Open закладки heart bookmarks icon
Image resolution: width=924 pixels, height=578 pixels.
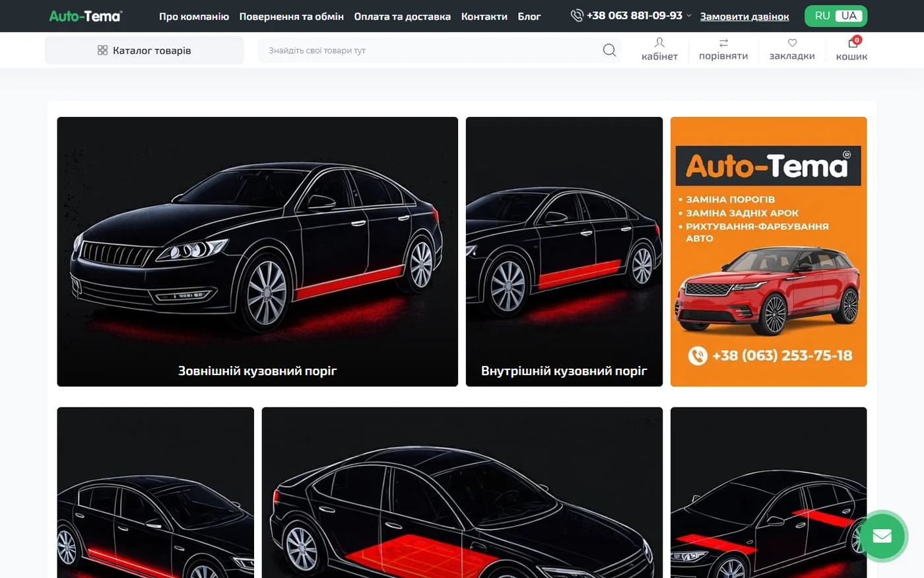pos(792,43)
